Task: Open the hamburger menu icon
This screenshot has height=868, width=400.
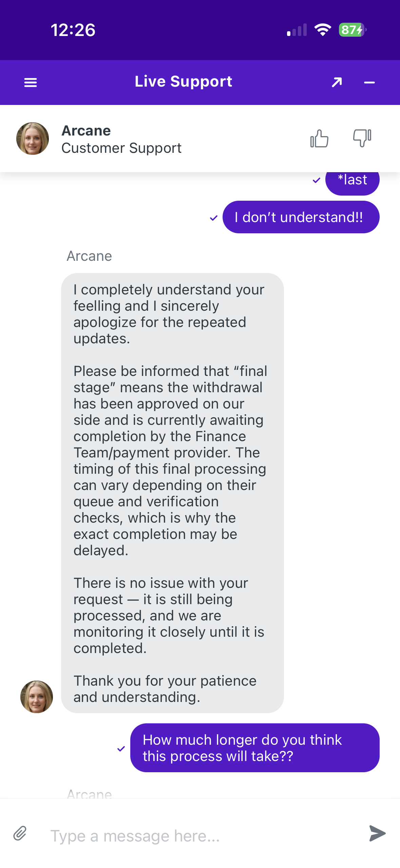Action: [31, 83]
